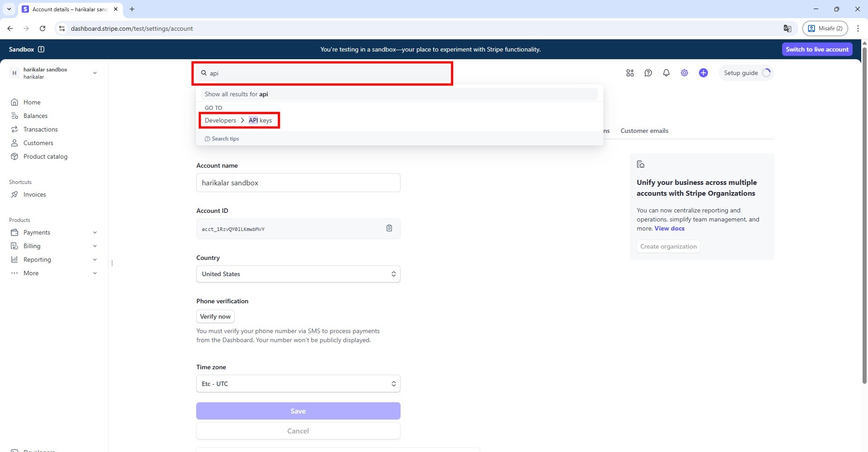Open the Country dropdown

tap(298, 274)
